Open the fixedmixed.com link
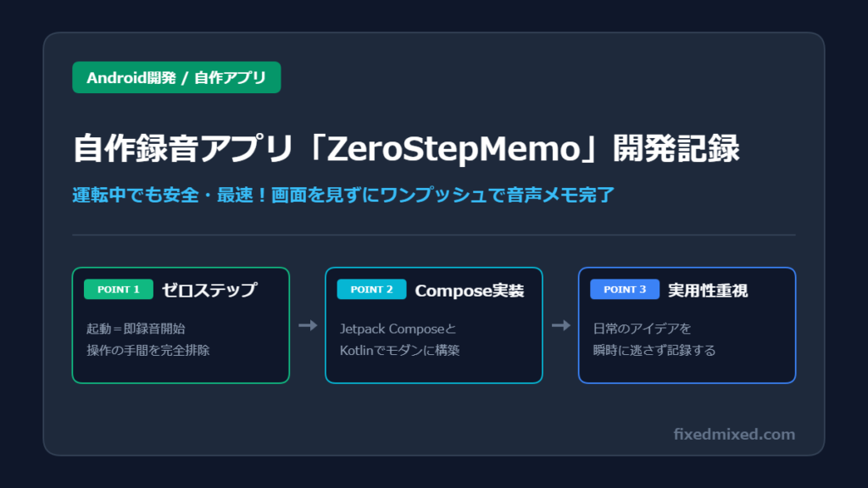Image resolution: width=868 pixels, height=488 pixels. [734, 435]
